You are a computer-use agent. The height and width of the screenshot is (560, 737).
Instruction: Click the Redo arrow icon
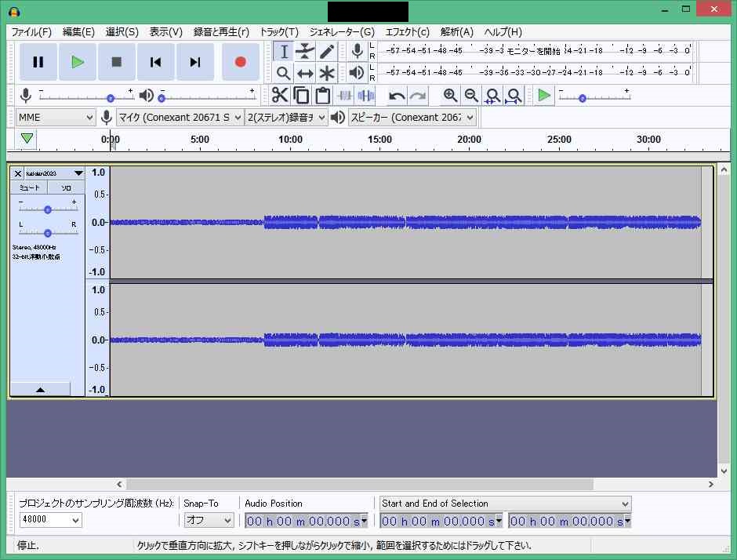click(x=418, y=96)
